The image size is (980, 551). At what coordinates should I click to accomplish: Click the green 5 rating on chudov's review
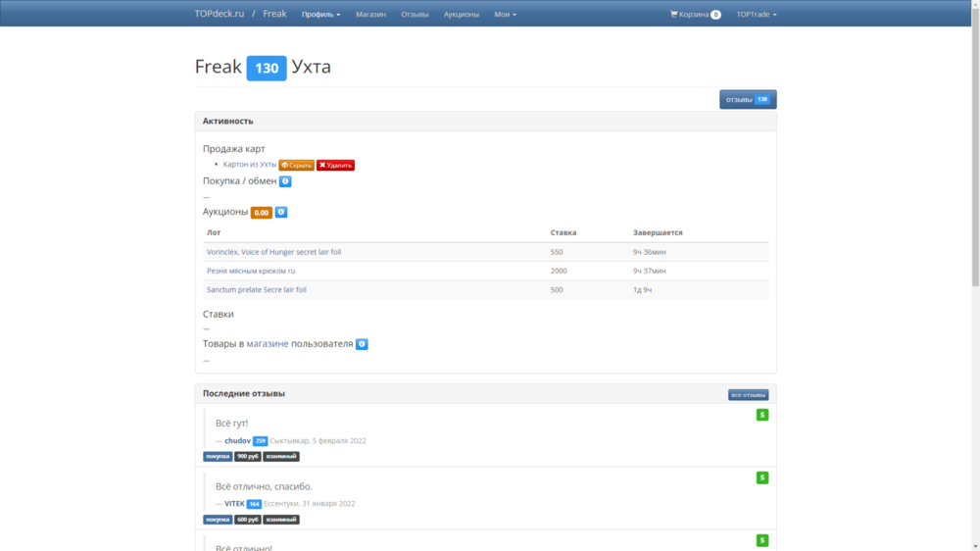point(762,415)
